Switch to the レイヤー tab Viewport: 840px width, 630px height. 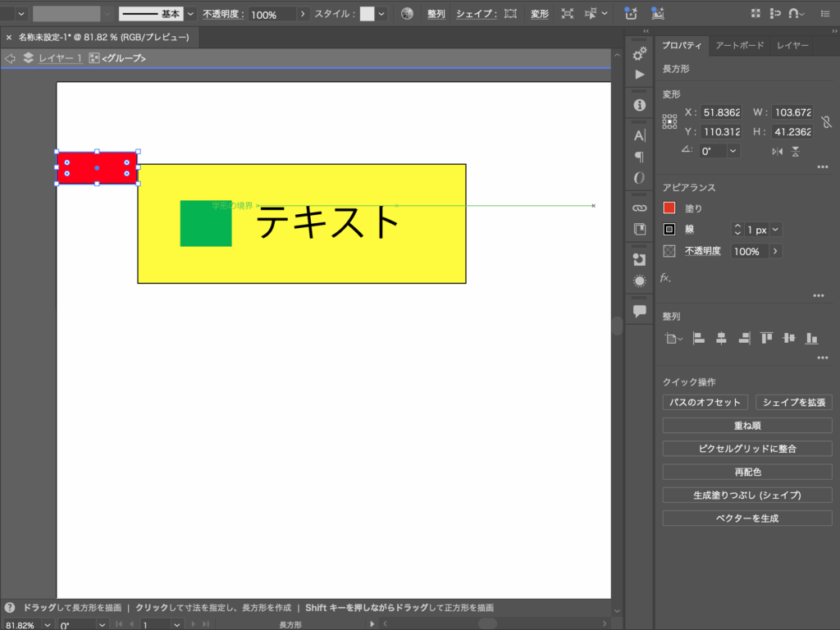click(792, 46)
